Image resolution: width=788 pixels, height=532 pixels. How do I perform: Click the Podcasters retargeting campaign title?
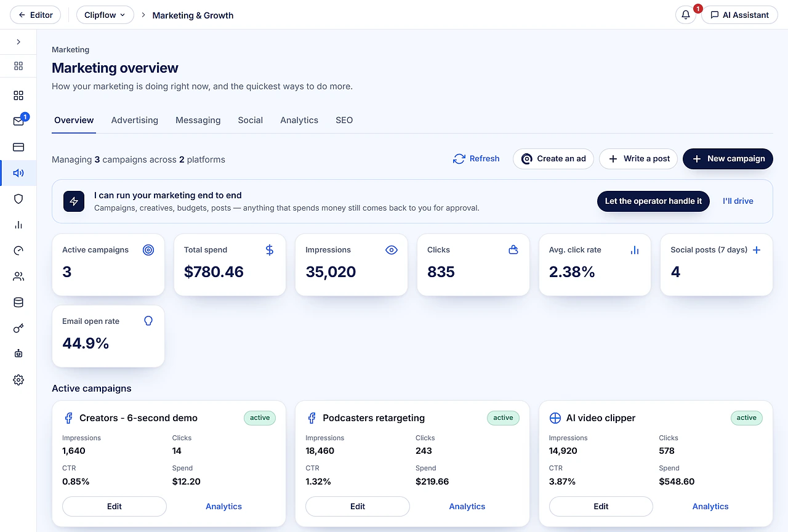tap(374, 418)
